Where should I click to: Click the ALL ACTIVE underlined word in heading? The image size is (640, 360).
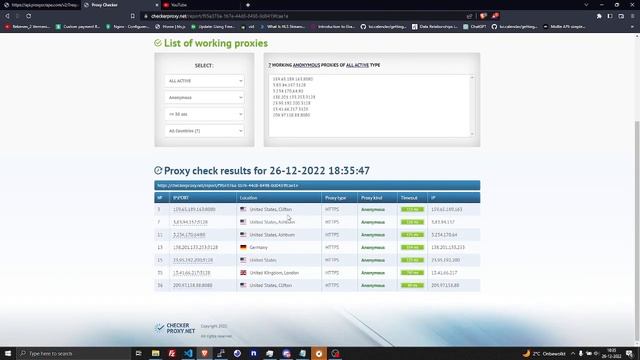point(357,65)
